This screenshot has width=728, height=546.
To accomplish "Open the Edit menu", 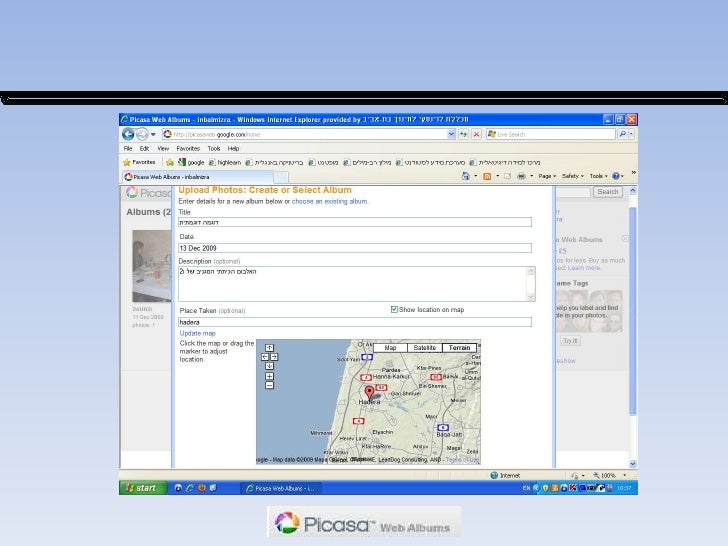I will [144, 149].
